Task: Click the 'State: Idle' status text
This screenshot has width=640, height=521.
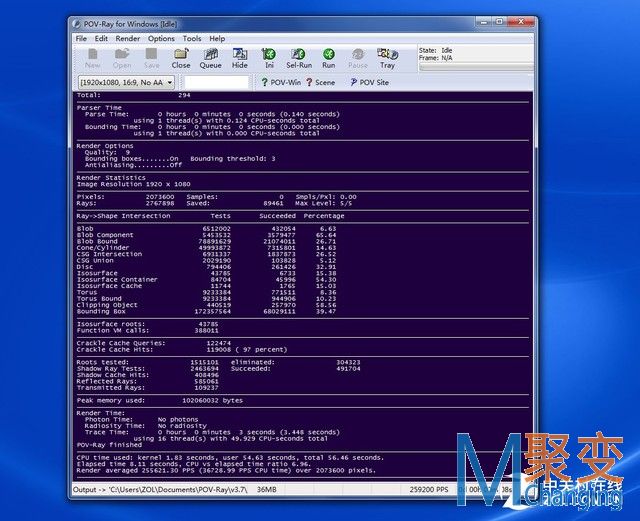Action: click(x=436, y=50)
